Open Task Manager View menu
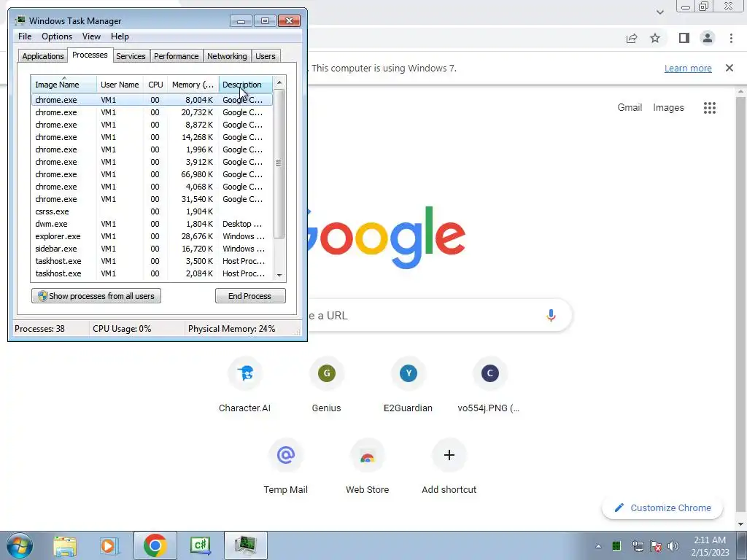This screenshot has height=560, width=747. 91,36
